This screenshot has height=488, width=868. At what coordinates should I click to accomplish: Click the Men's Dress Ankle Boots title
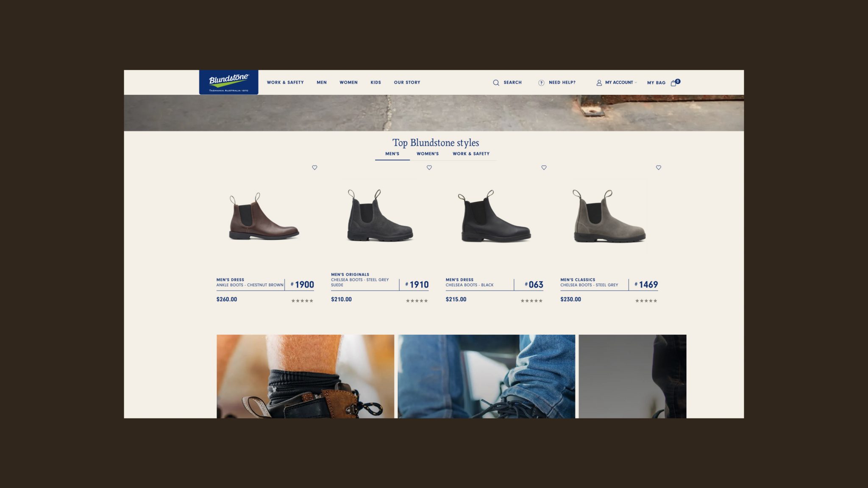coord(250,283)
